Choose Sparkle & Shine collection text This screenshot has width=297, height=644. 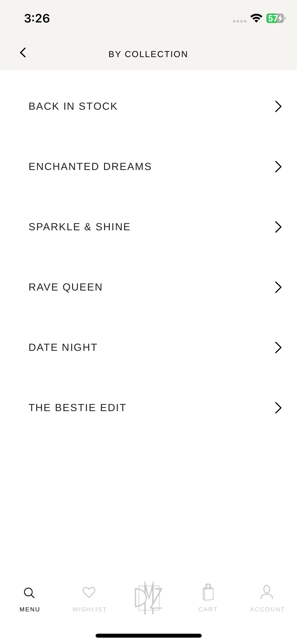(79, 227)
